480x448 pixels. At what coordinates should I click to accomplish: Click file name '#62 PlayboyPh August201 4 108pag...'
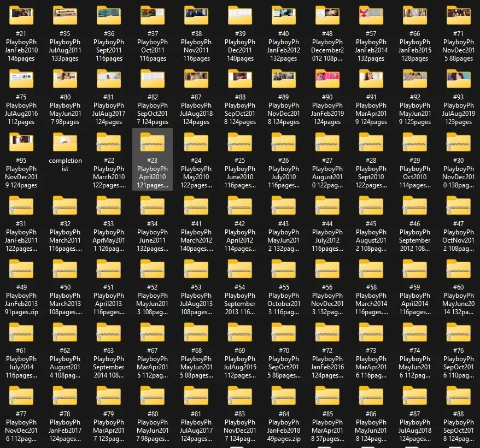(x=65, y=363)
